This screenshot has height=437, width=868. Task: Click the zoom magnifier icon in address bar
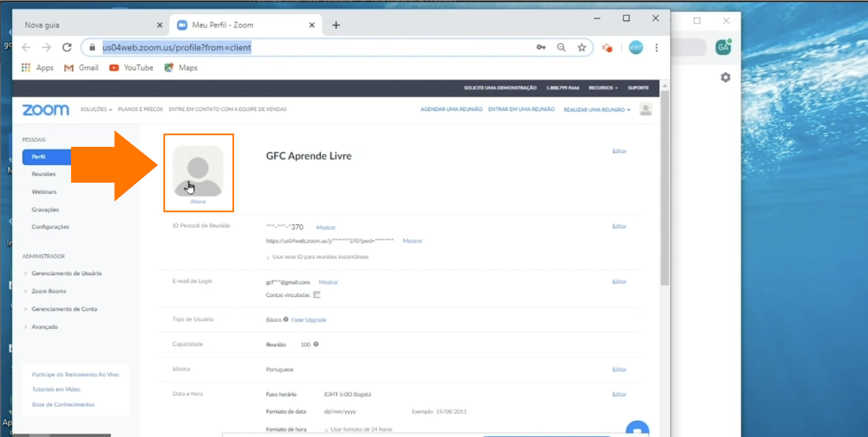tap(561, 47)
